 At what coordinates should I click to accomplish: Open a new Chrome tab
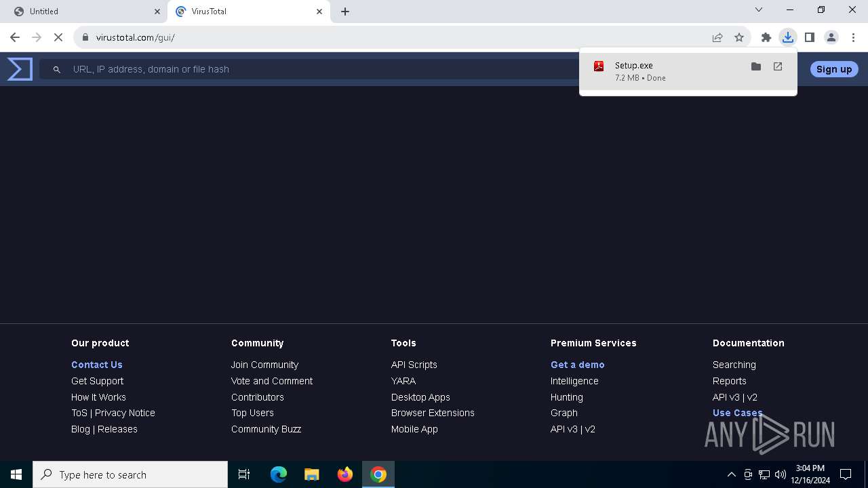click(x=345, y=12)
